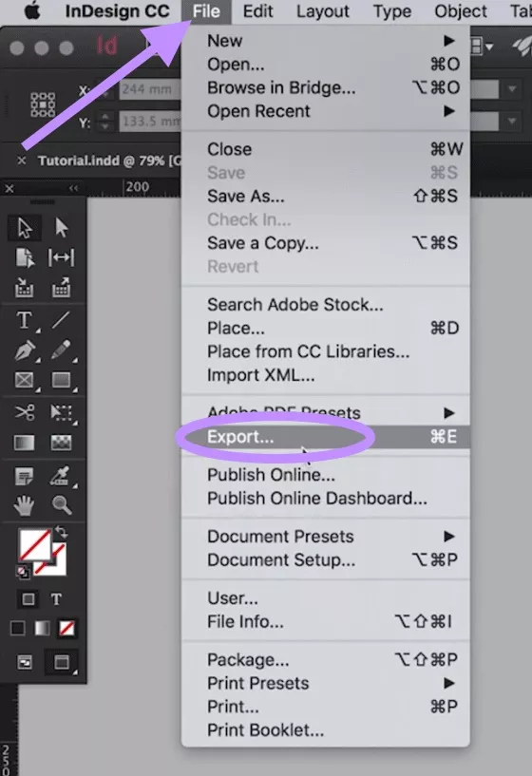The height and width of the screenshot is (776, 532).
Task: Click the reference point locator grid
Action: point(43,104)
